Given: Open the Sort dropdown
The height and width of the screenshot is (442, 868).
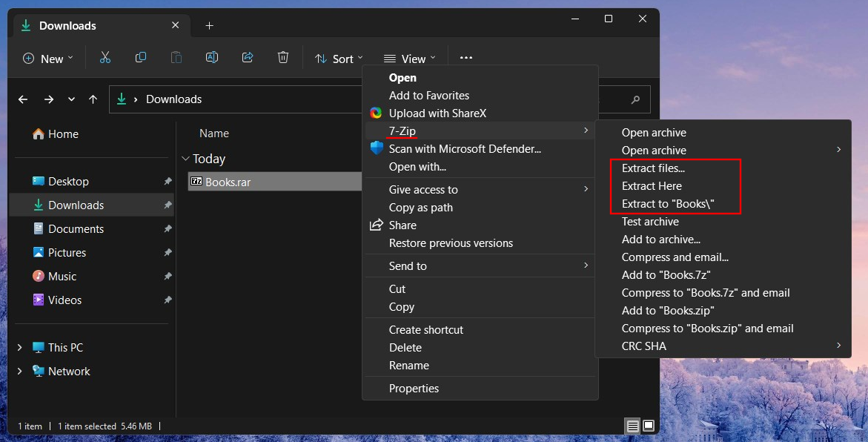Looking at the screenshot, I should tap(339, 59).
